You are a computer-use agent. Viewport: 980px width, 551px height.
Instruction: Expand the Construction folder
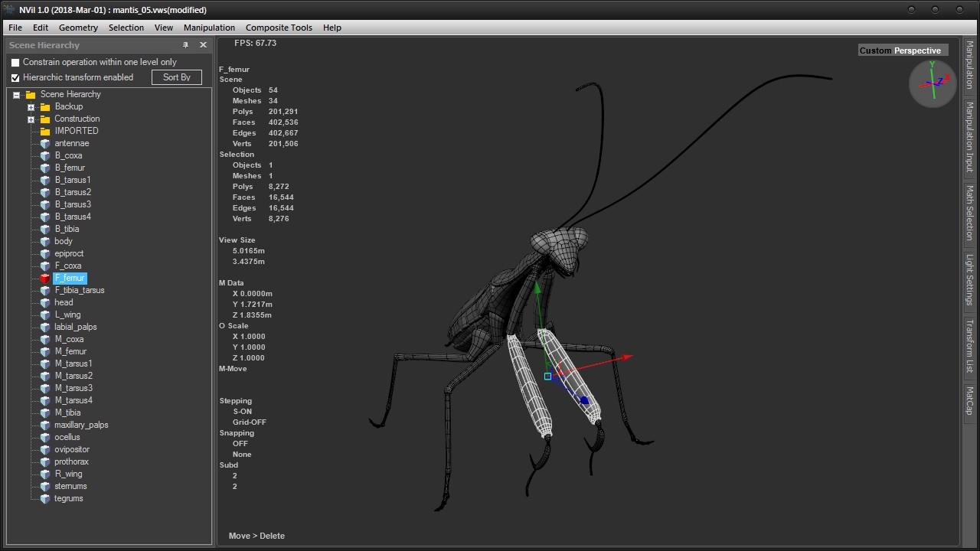pos(31,119)
